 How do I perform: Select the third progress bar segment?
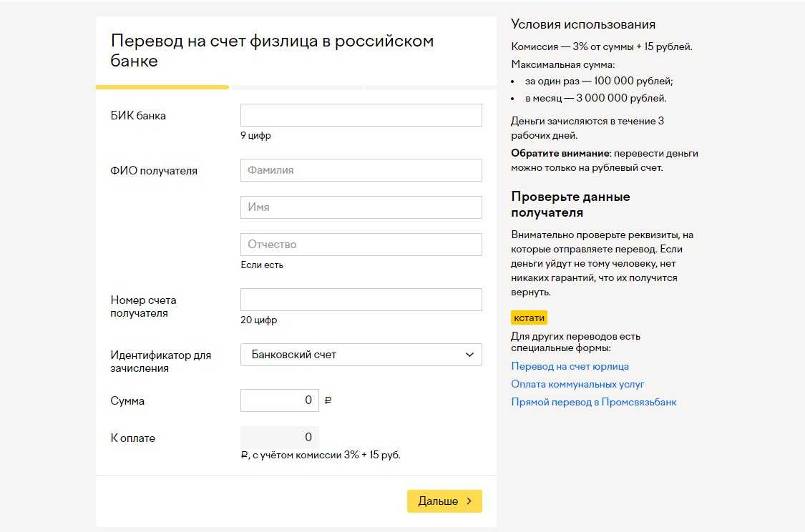pos(430,87)
